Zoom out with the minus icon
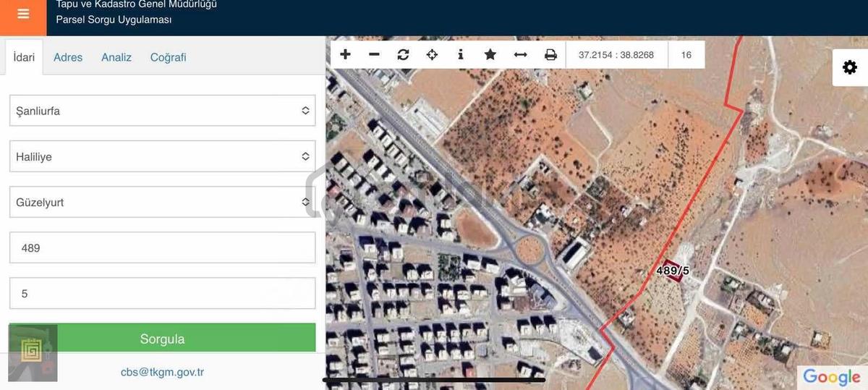Image resolution: width=868 pixels, height=390 pixels. tap(374, 54)
